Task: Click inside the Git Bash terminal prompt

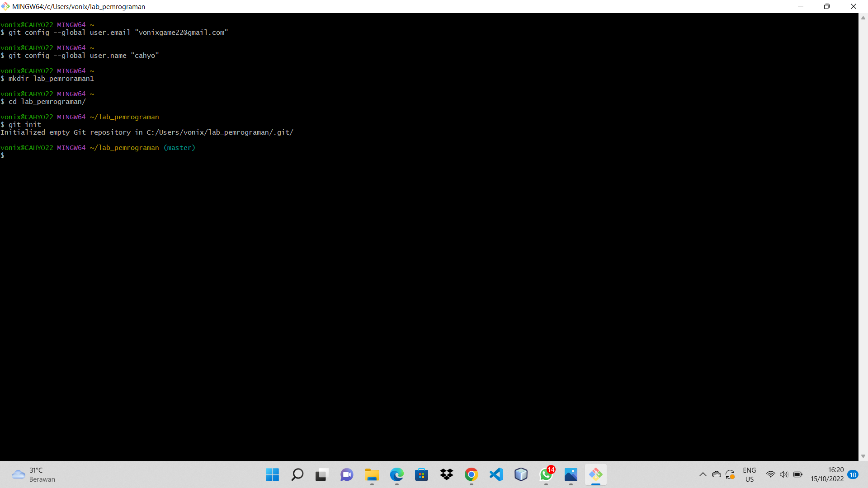Action: point(181,155)
